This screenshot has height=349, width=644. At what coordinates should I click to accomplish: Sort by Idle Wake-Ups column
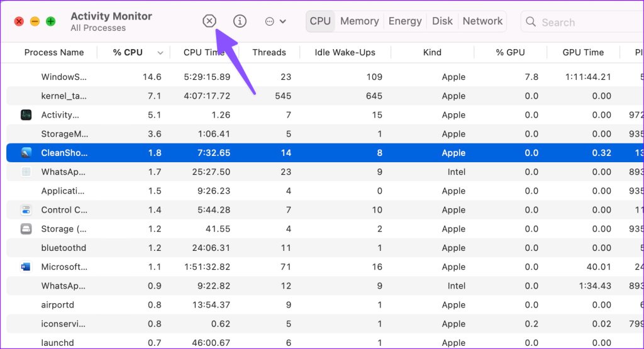[x=345, y=53]
